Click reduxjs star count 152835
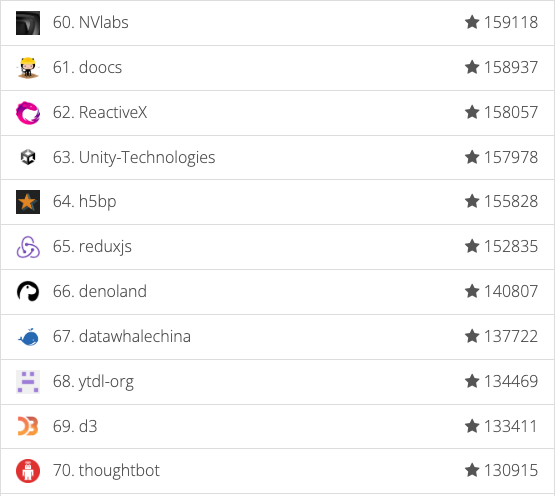Screen dimensions: 555x496 coord(511,246)
